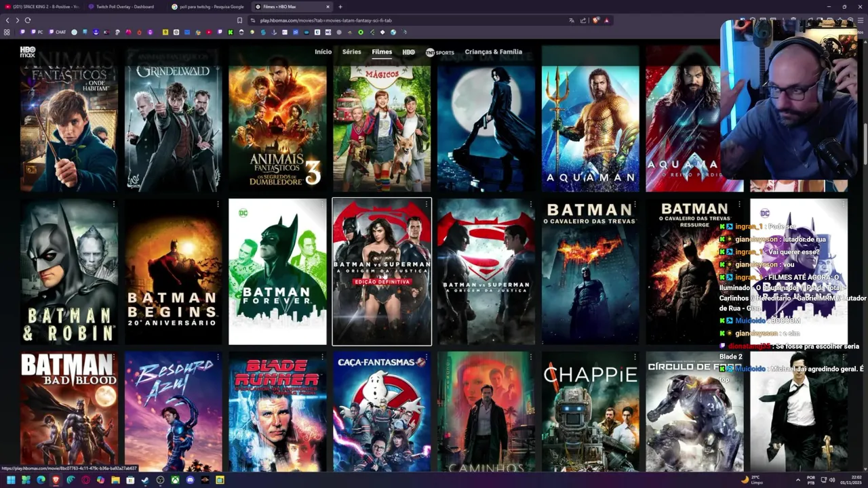Open the Círculo de Fogo poster

coord(694,411)
